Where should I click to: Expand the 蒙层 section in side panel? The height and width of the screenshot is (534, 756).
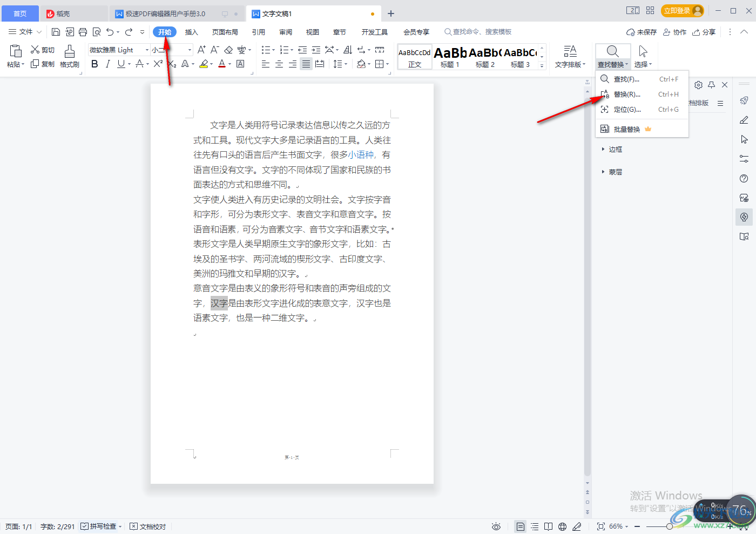pyautogui.click(x=612, y=172)
